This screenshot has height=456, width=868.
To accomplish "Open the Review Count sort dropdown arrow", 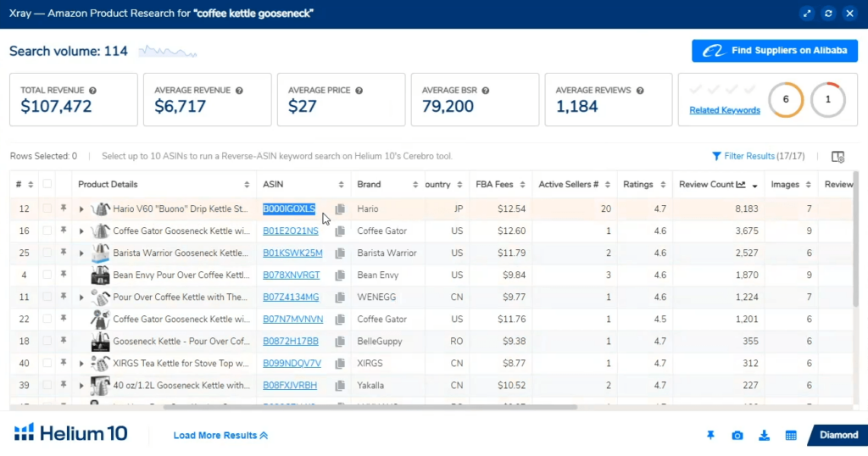I will tap(755, 186).
